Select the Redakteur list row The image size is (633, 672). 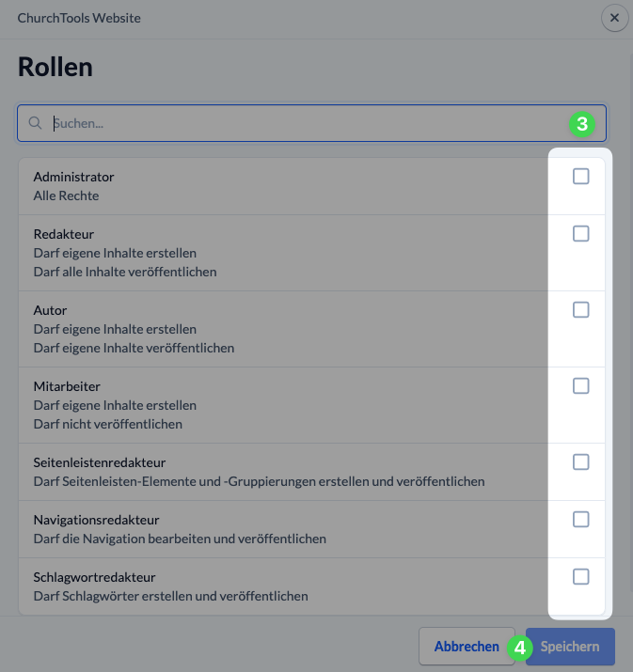(x=282, y=253)
